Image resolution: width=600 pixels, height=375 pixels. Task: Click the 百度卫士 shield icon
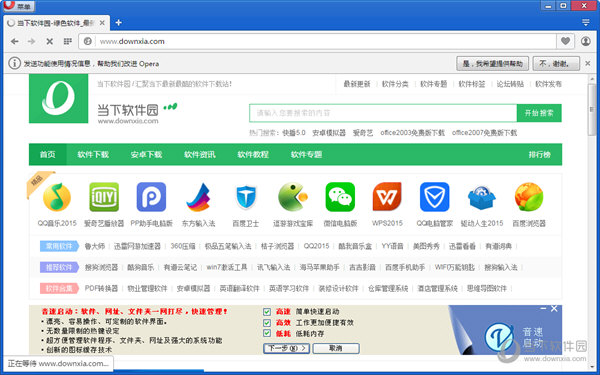coord(246,197)
